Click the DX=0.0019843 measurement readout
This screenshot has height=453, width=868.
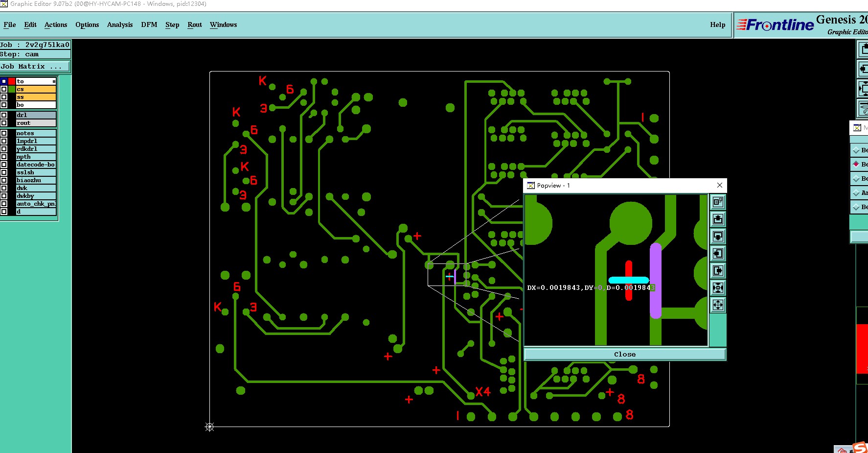[591, 287]
